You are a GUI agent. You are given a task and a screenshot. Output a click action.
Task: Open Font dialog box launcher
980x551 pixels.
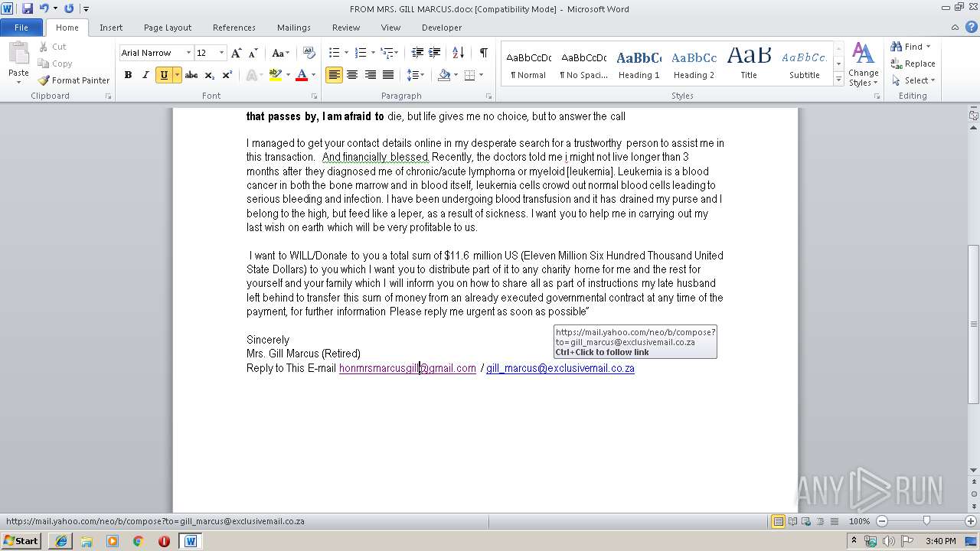point(315,96)
